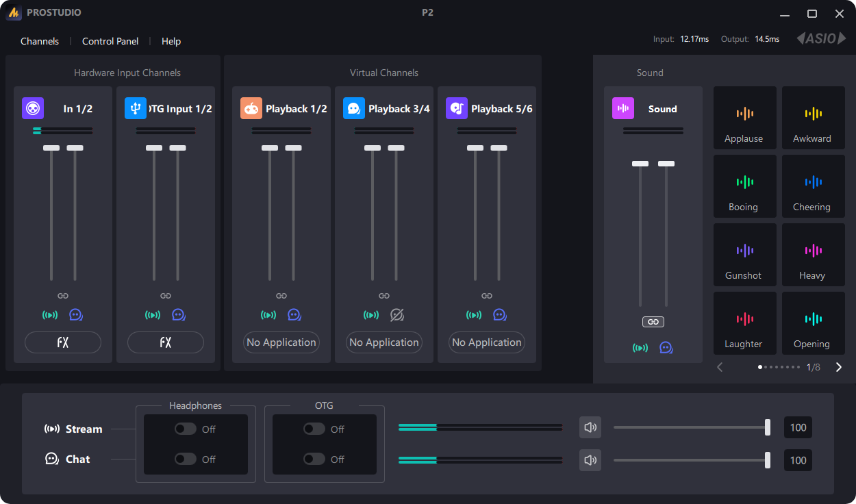
Task: Choose application for Playback 1/2
Action: pyautogui.click(x=281, y=342)
